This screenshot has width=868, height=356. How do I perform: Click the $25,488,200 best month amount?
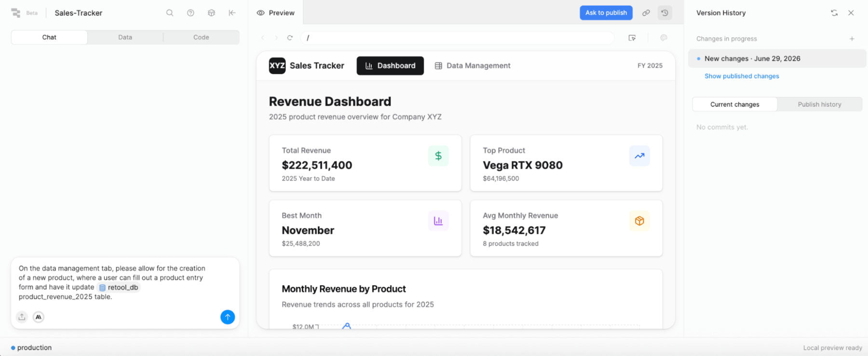(301, 244)
